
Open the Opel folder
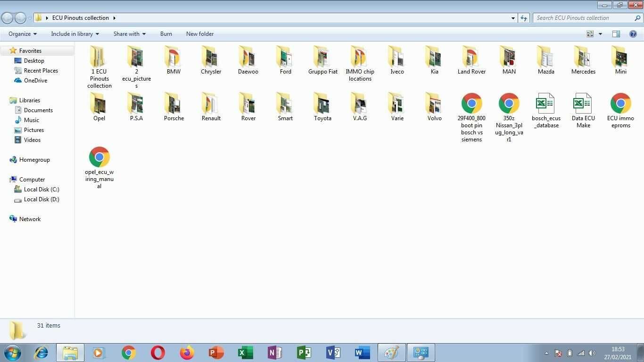tap(99, 107)
